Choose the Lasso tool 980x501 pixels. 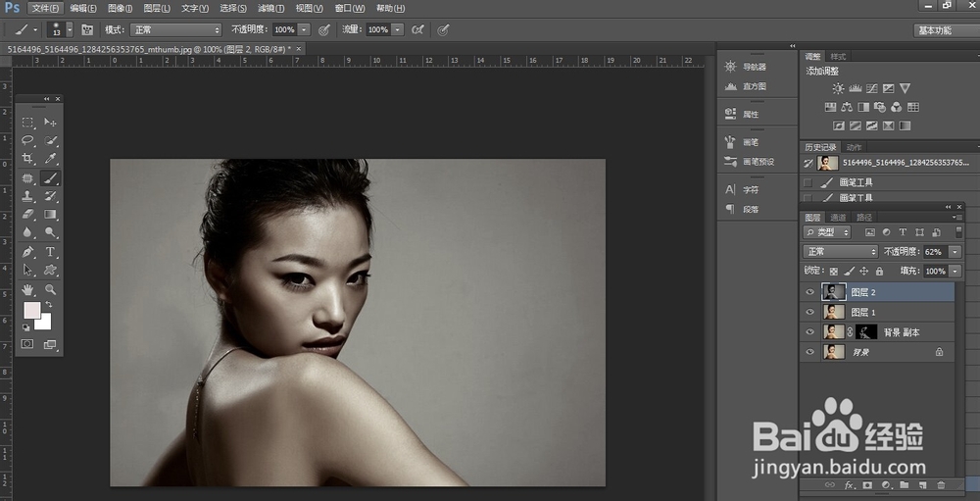27,140
